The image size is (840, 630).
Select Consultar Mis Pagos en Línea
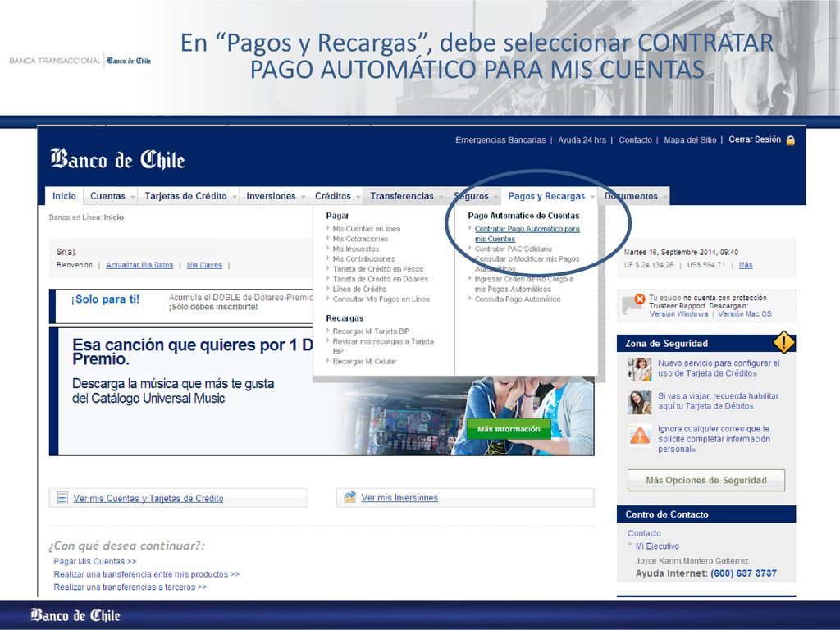point(381,299)
